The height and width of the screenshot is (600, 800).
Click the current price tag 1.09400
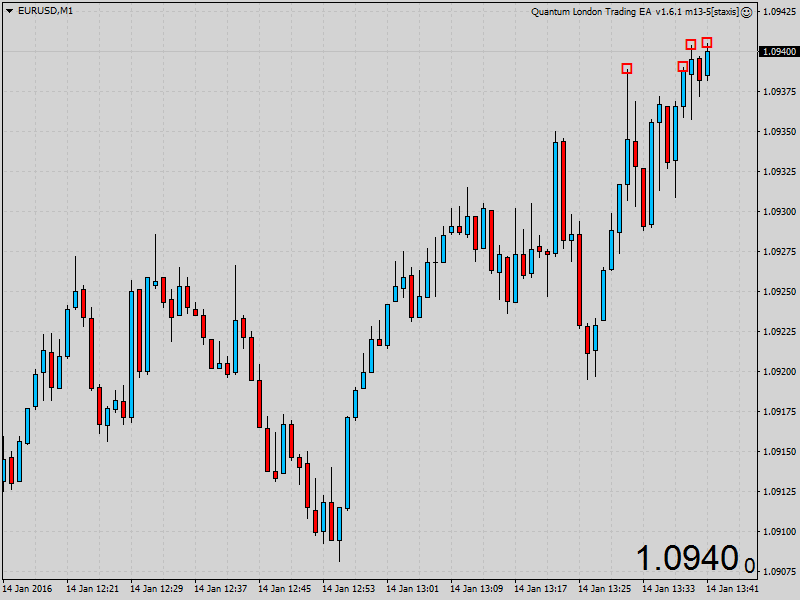pos(779,52)
